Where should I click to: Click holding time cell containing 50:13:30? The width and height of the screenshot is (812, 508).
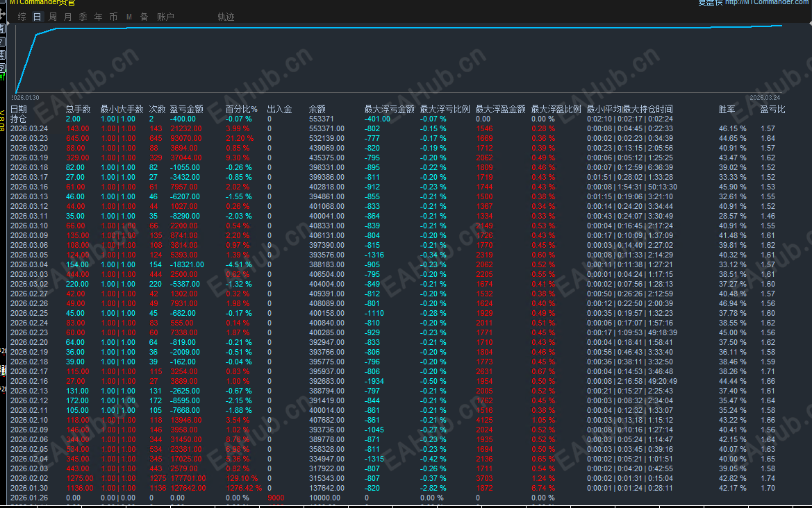(632, 187)
